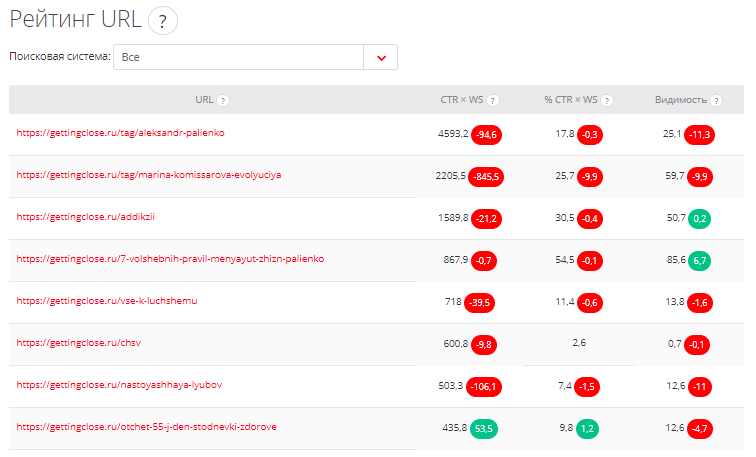
Task: Click value 85,6 in Видимость column
Action: coord(676,259)
